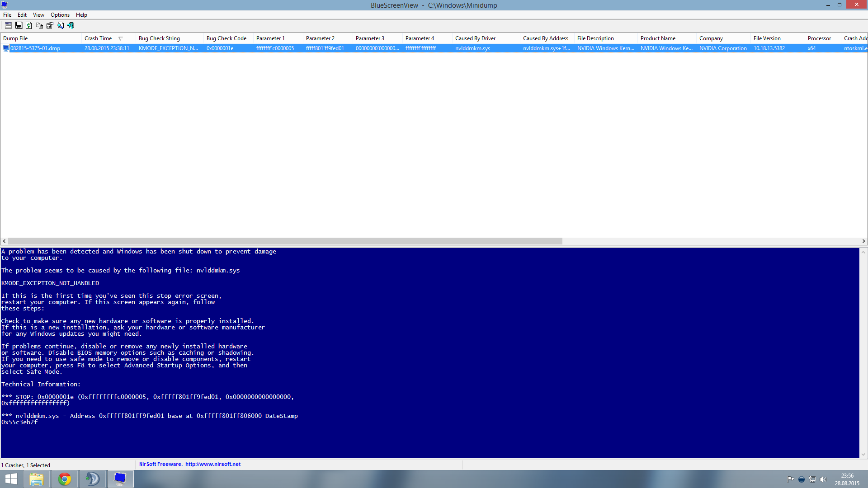The width and height of the screenshot is (868, 488).
Task: Click the Copy Selected Items icon
Action: tap(39, 26)
